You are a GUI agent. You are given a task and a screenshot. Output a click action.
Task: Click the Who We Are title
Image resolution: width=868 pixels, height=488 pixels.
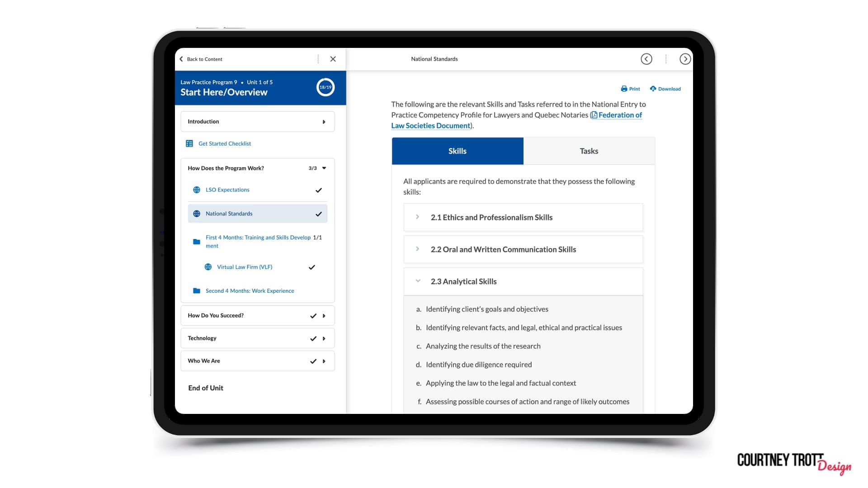204,361
